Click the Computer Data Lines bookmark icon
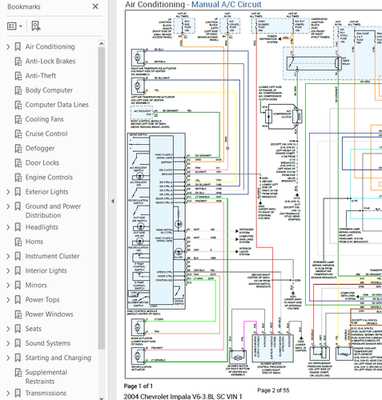Viewport: 382px width, 400px height. tap(18, 105)
